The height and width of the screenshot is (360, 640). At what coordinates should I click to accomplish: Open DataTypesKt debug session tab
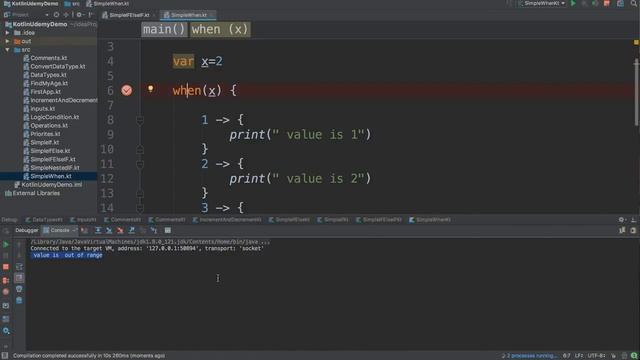tap(44, 220)
